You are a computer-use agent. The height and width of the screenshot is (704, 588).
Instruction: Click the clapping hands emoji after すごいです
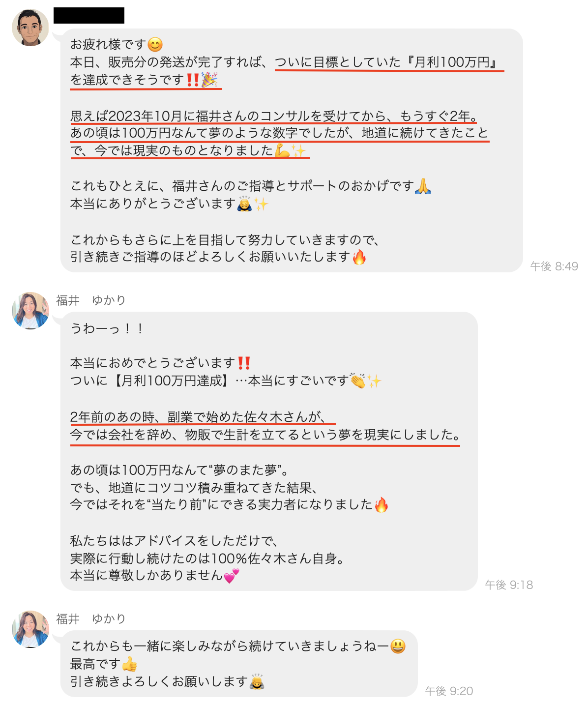point(358,381)
